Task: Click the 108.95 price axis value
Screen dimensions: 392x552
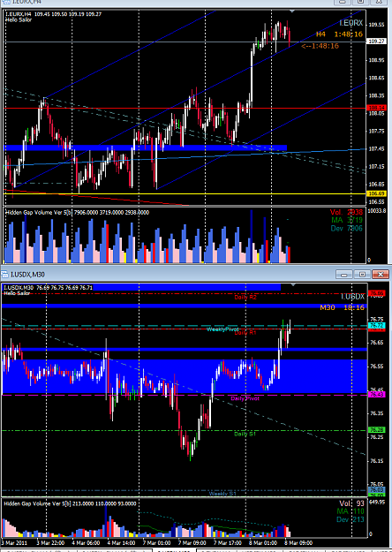Action: pos(376,60)
